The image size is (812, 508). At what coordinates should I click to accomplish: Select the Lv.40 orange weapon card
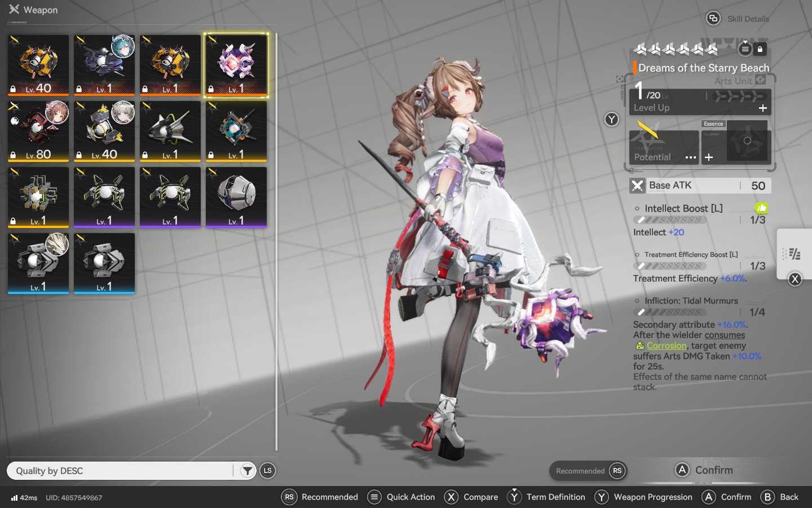[38, 65]
